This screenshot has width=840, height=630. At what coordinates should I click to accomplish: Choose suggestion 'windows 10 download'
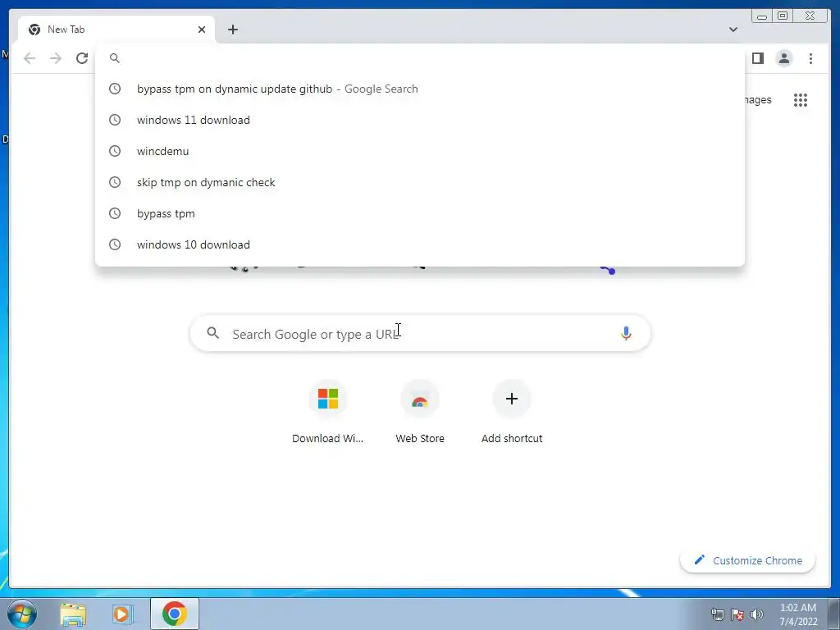point(420,244)
